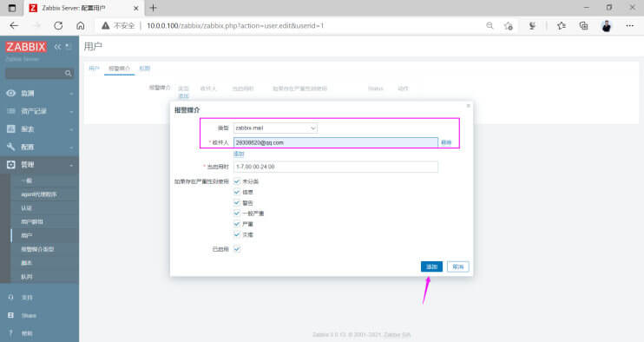Image resolution: width=644 pixels, height=342 pixels.
Task: Open the zabbix-mail type dropdown
Action: coord(275,128)
